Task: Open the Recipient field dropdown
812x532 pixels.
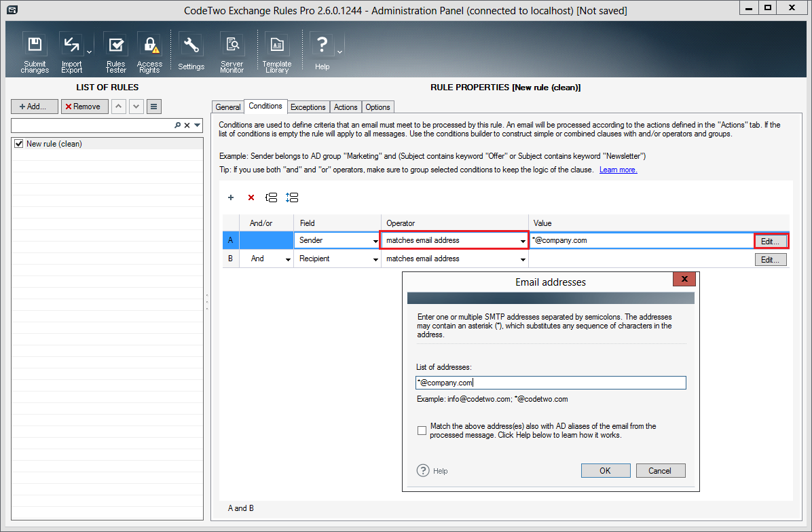Action: click(375, 259)
